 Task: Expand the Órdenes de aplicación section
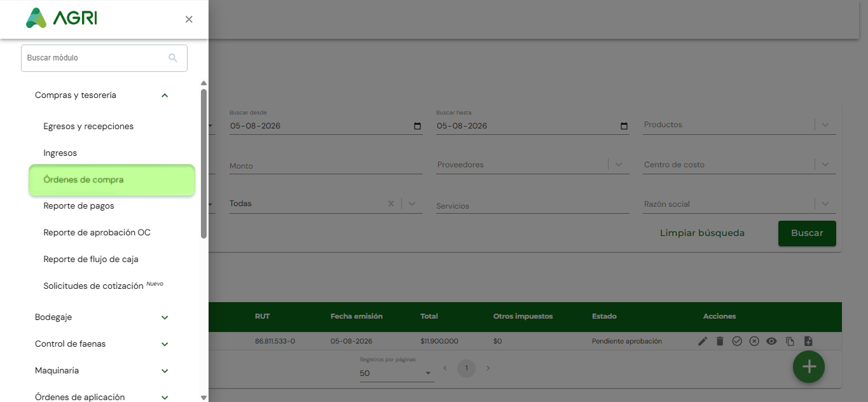(165, 398)
